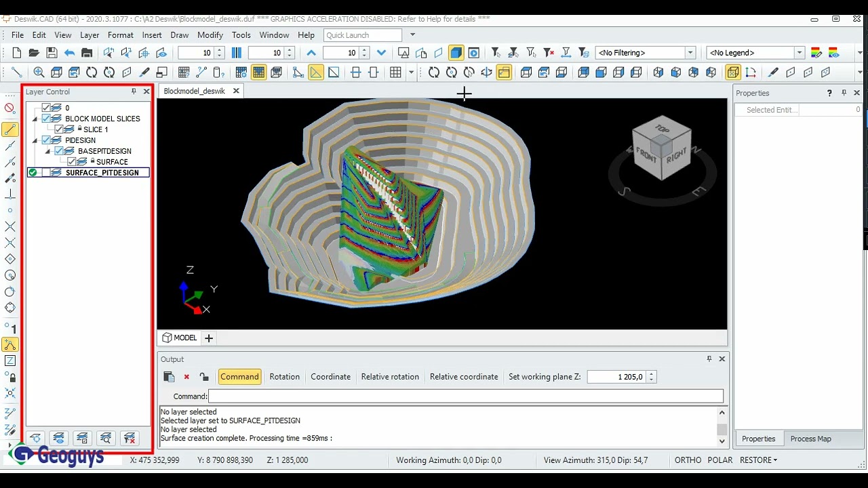Click the view cube FRONT face
Screen dimensions: 868x488
(x=647, y=153)
